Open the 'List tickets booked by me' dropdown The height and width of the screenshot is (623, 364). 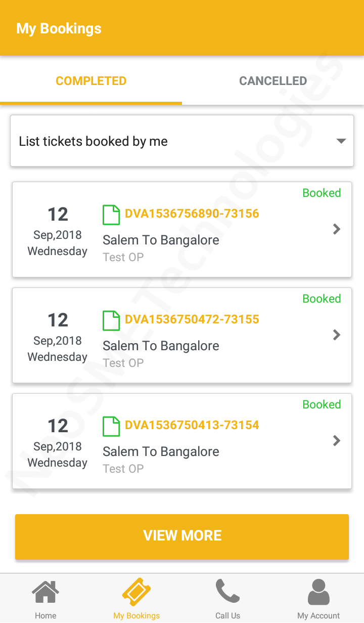182,141
